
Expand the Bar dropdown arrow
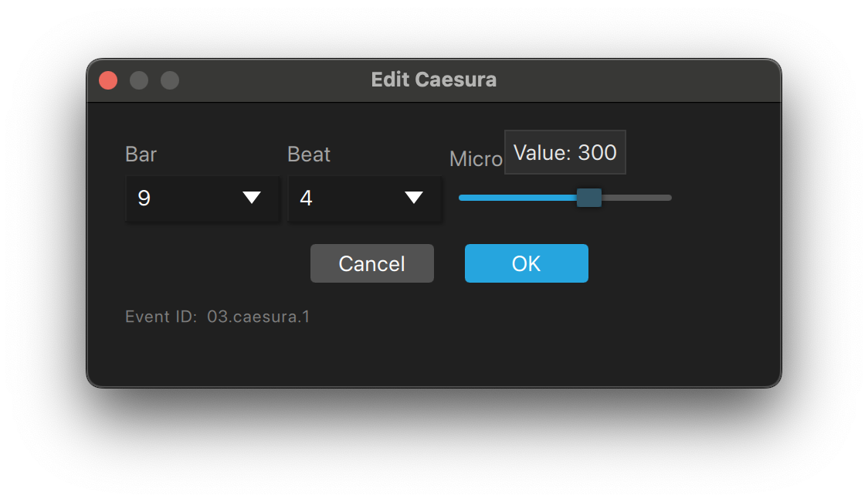[252, 198]
